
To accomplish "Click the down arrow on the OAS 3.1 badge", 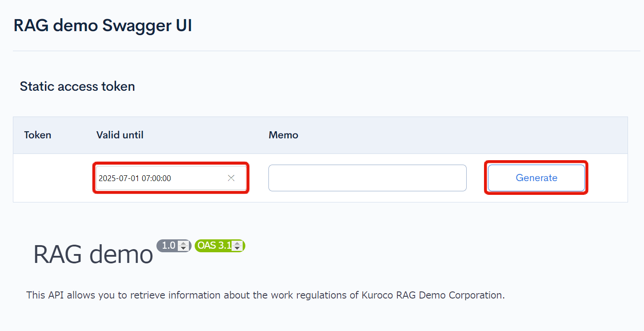I will (237, 248).
